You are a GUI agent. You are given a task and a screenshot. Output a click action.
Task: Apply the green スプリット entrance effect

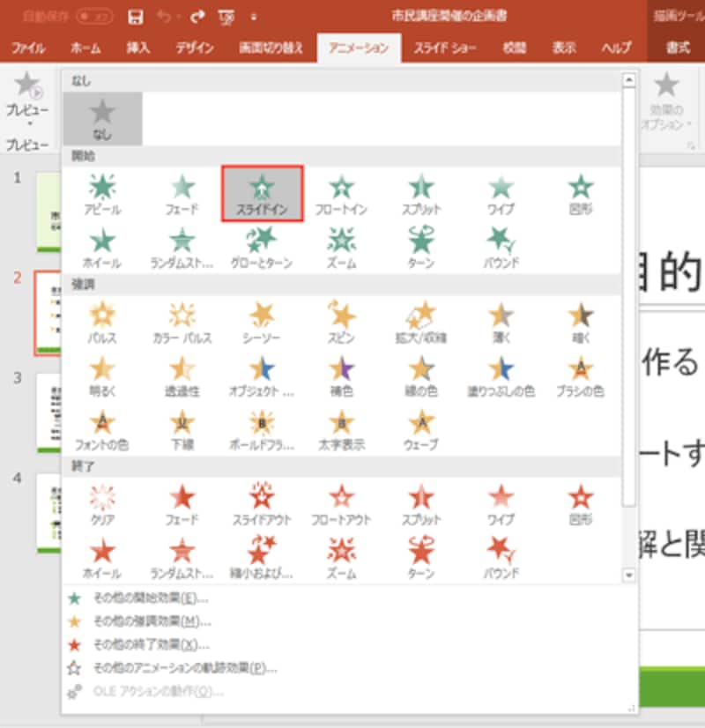pyautogui.click(x=421, y=195)
